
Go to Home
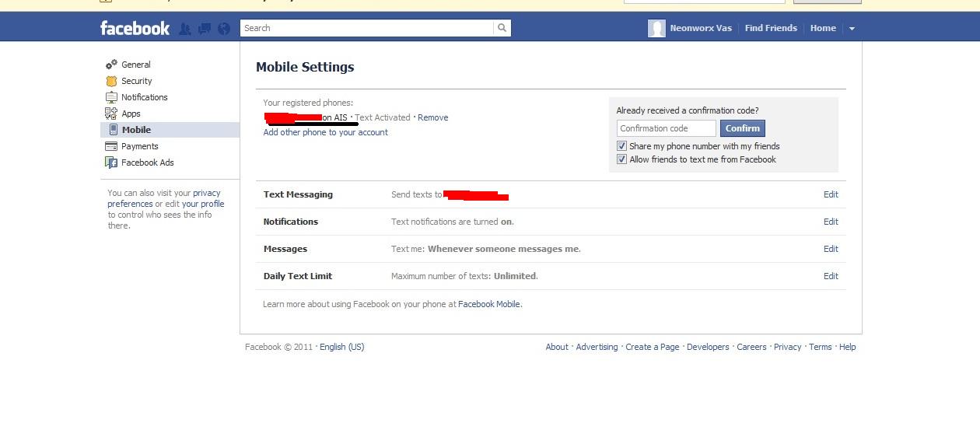pos(823,28)
